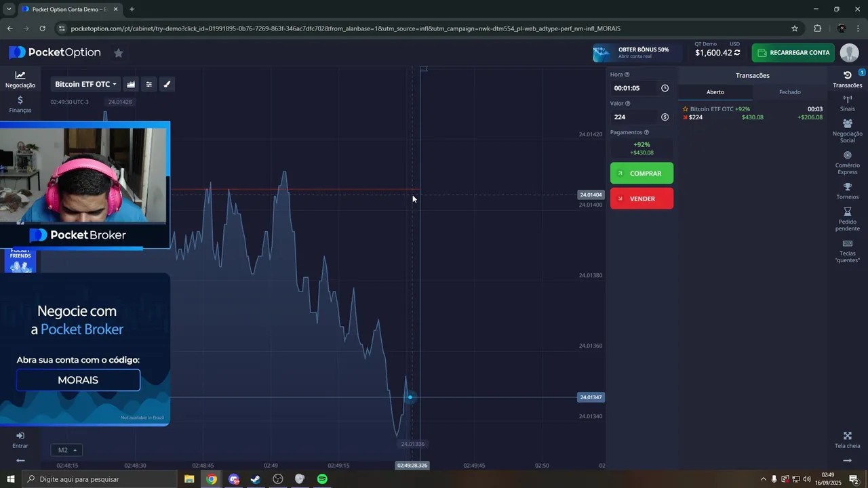
Task: Open the user profile avatar
Action: click(x=849, y=53)
